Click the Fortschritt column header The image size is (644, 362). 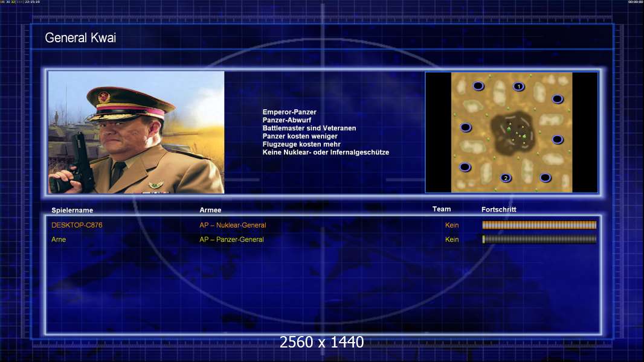(498, 209)
